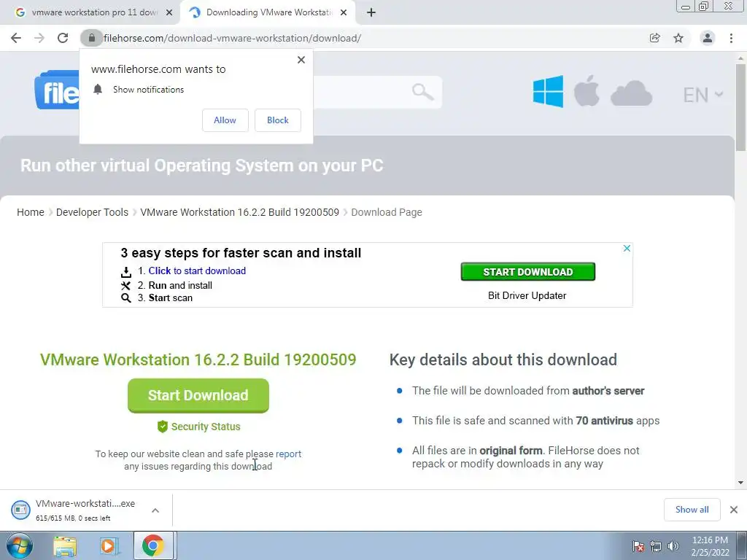Open Action Center flag icon in tray
This screenshot has height=560, width=747.
[638, 546]
